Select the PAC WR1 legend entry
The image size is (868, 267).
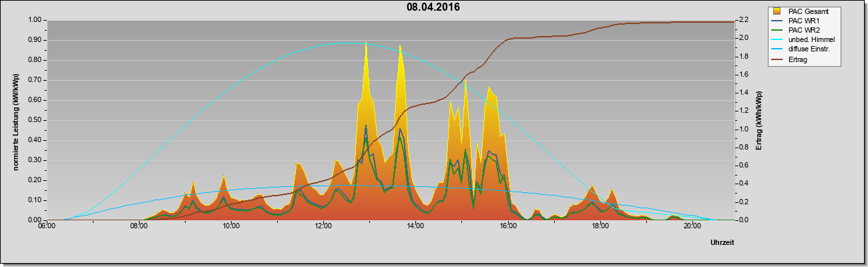click(x=803, y=21)
